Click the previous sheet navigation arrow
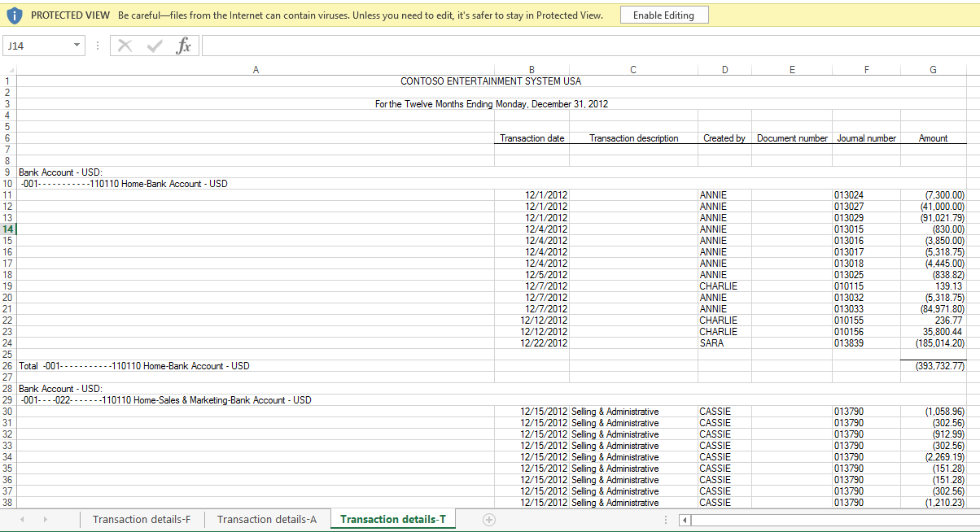 [22, 520]
